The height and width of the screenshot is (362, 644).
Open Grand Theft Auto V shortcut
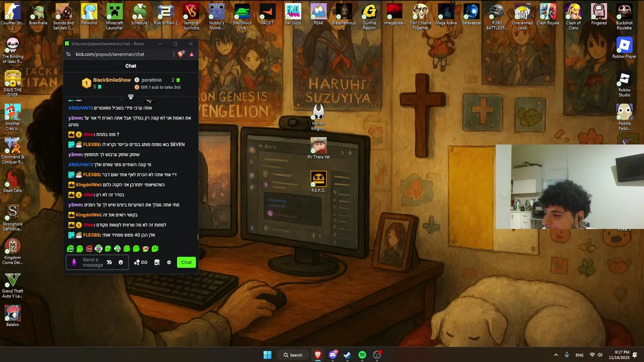pos(13,285)
